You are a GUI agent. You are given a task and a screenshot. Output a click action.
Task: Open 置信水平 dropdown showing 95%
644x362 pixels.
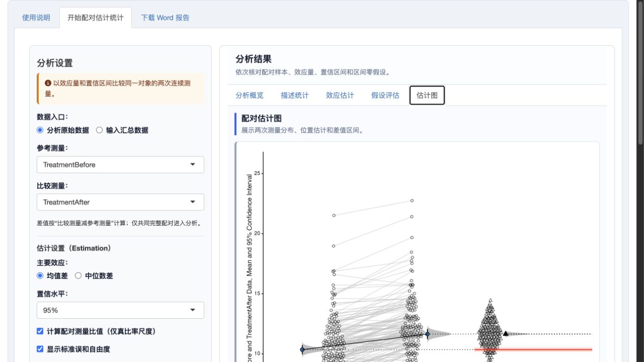120,310
